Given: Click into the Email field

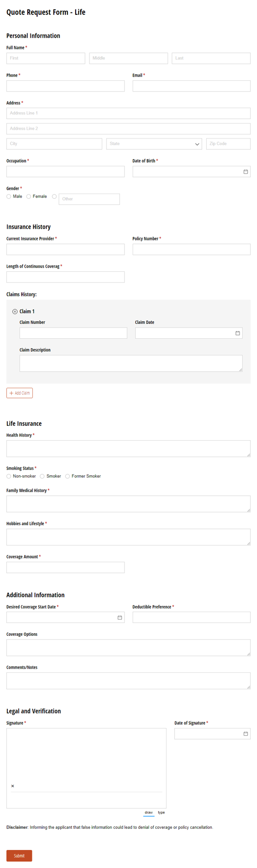Looking at the screenshot, I should (192, 86).
